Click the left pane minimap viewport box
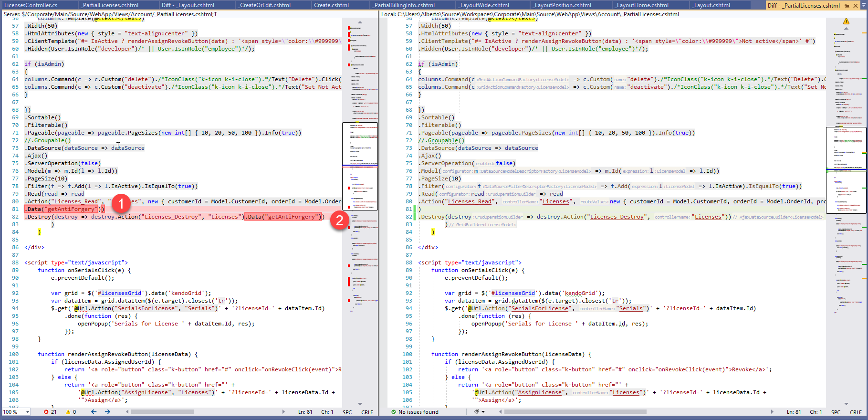 (x=360, y=167)
